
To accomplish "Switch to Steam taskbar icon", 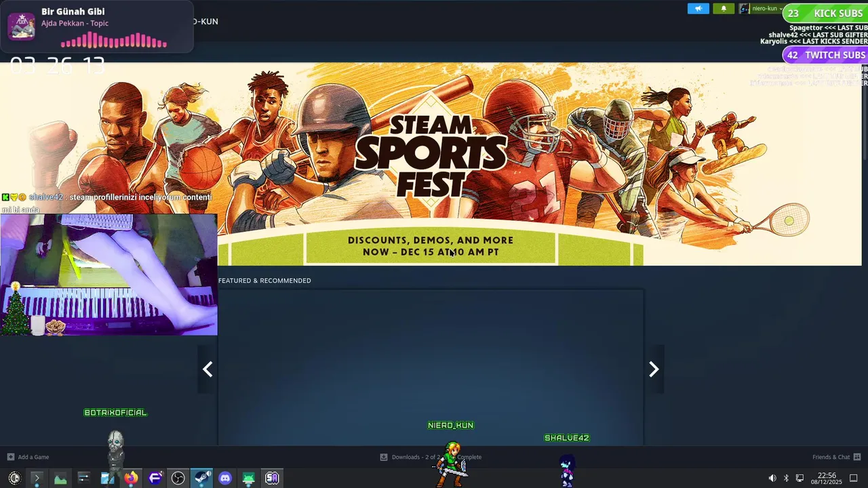I will [201, 478].
